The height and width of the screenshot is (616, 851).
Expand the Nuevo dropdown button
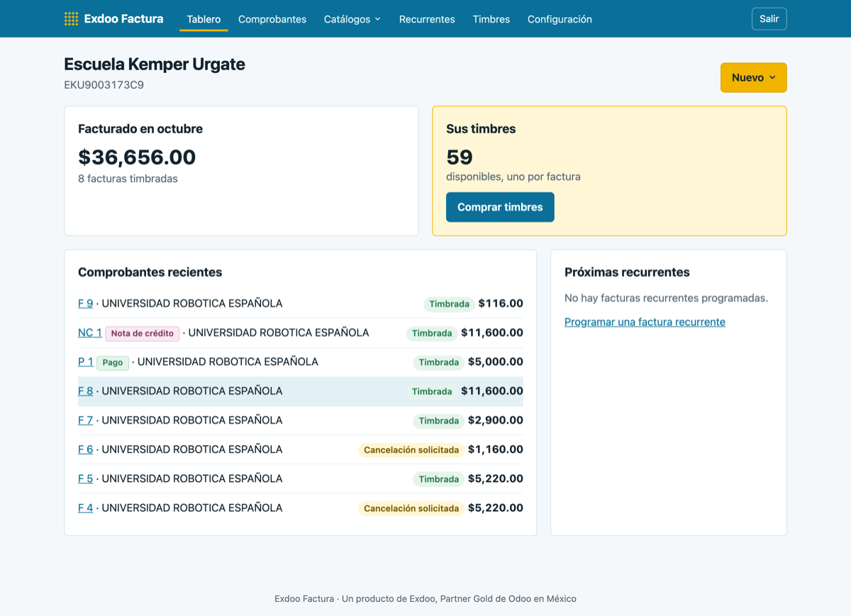tap(753, 78)
